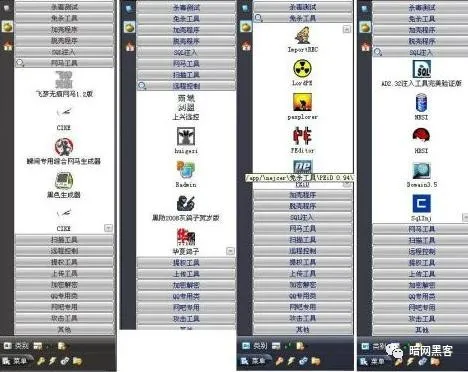Select "解闷专用综合网马生成器" label text
Image resolution: width=468 pixels, height=372 pixels.
tap(64, 161)
